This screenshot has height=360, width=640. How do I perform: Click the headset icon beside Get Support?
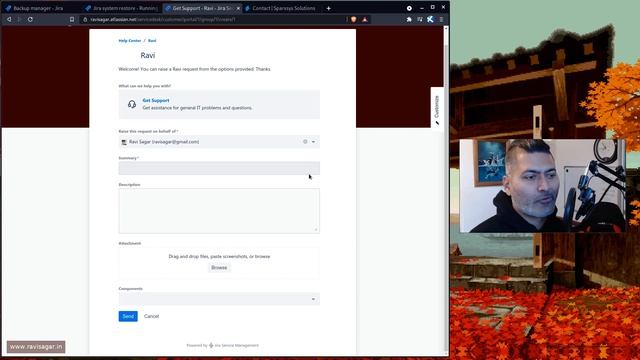(x=131, y=104)
